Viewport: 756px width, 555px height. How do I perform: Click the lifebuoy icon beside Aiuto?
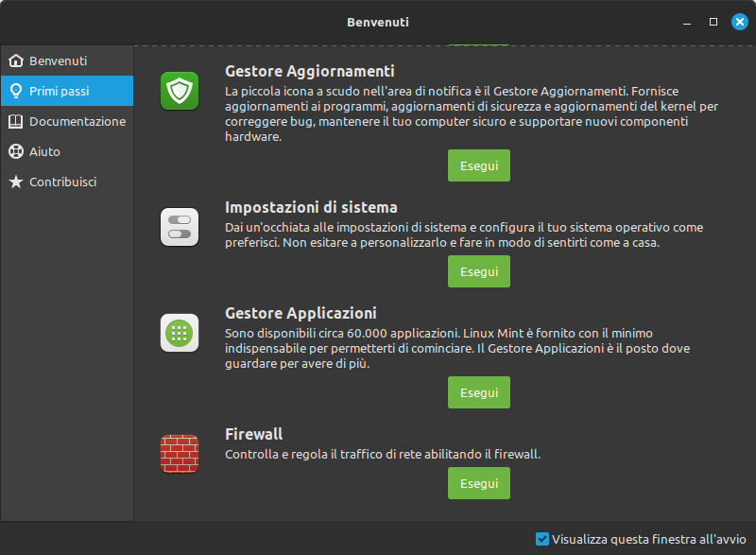[16, 151]
